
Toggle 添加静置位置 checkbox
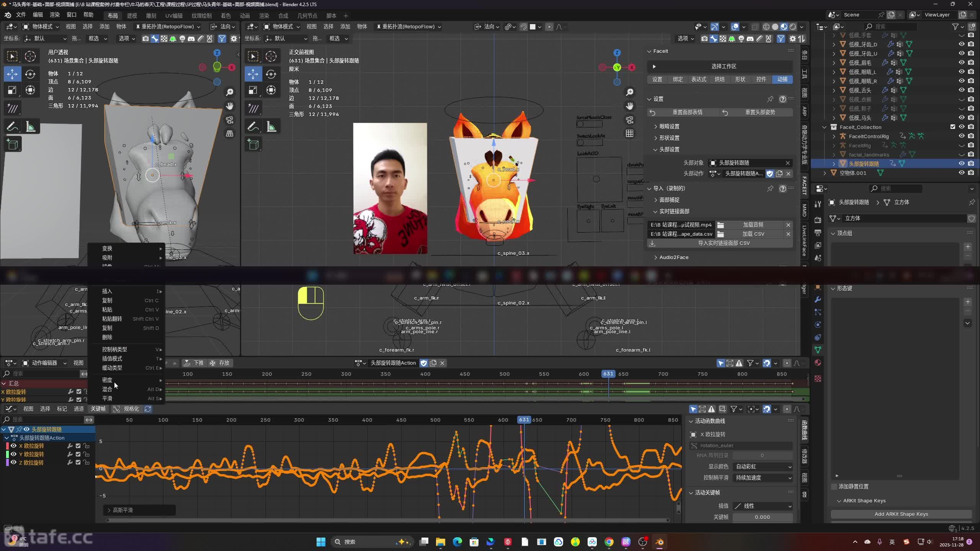(835, 487)
